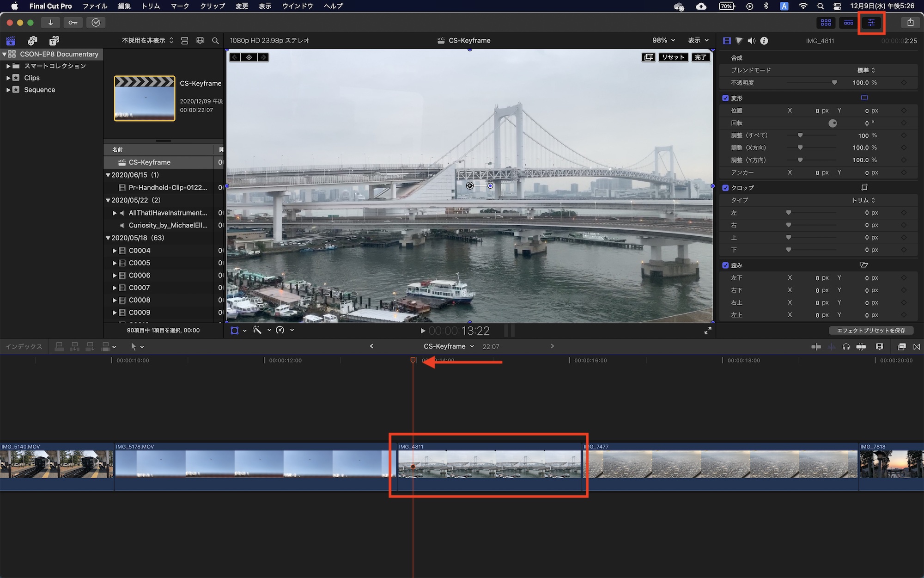Disable the クロップ crop checkbox
The height and width of the screenshot is (578, 924).
[x=725, y=188]
